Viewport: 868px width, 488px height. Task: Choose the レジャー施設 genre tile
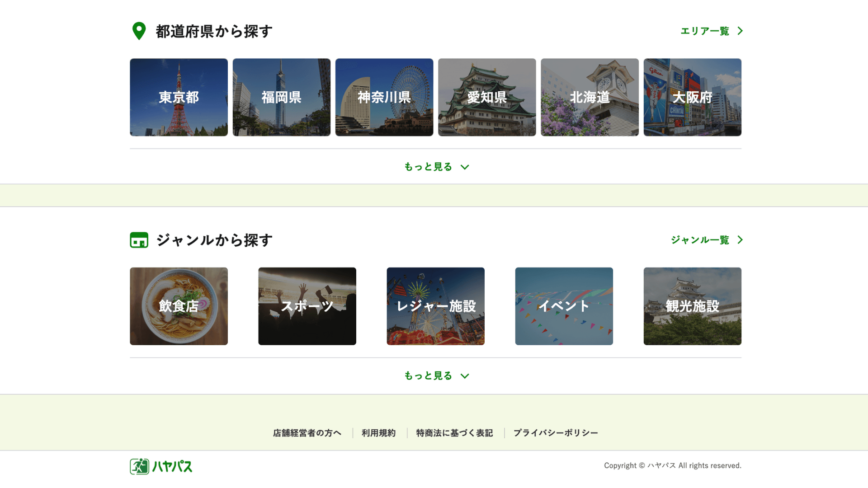pyautogui.click(x=435, y=306)
